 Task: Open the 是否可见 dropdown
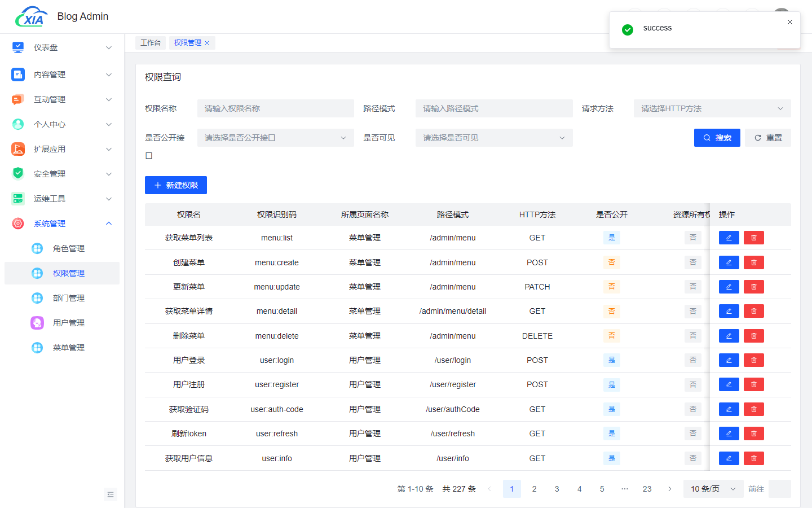[x=494, y=138]
